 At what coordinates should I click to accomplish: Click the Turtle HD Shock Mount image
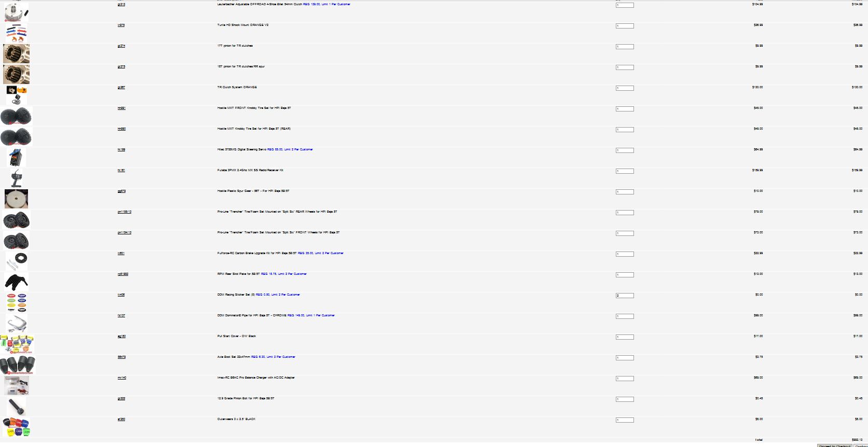coord(16,33)
